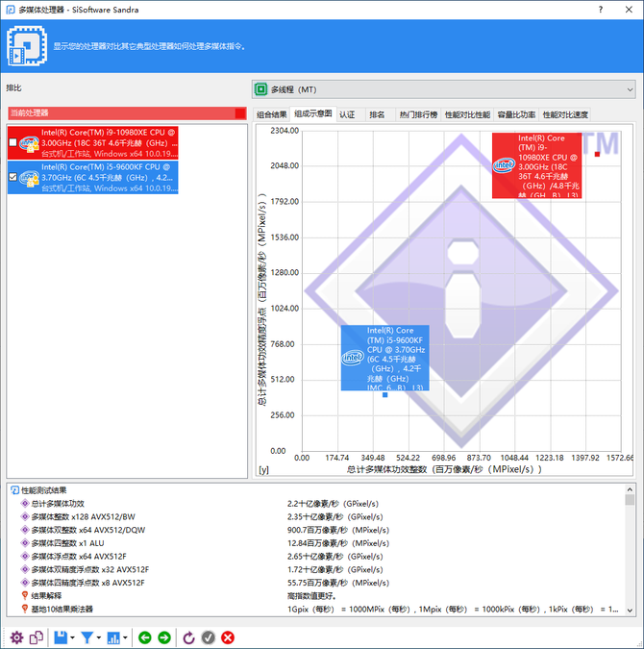This screenshot has height=649, width=644.
Task: Click the blue bar chart icon
Action: coord(113,637)
